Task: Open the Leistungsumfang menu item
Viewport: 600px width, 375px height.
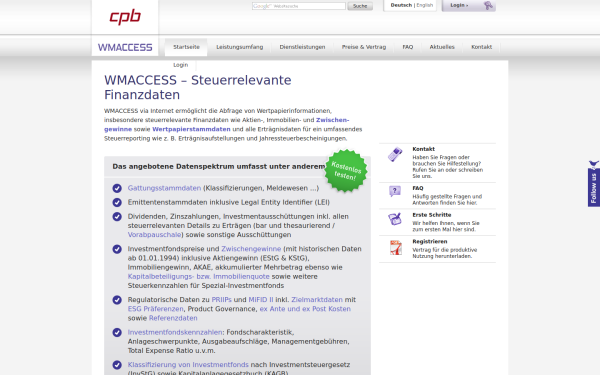Action: [240, 47]
